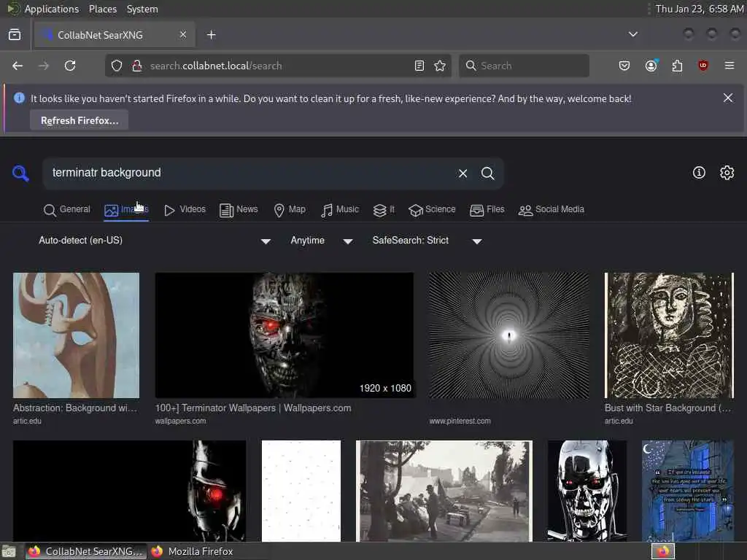Open the SafeSearch: Strict dropdown
The width and height of the screenshot is (747, 560).
point(427,241)
